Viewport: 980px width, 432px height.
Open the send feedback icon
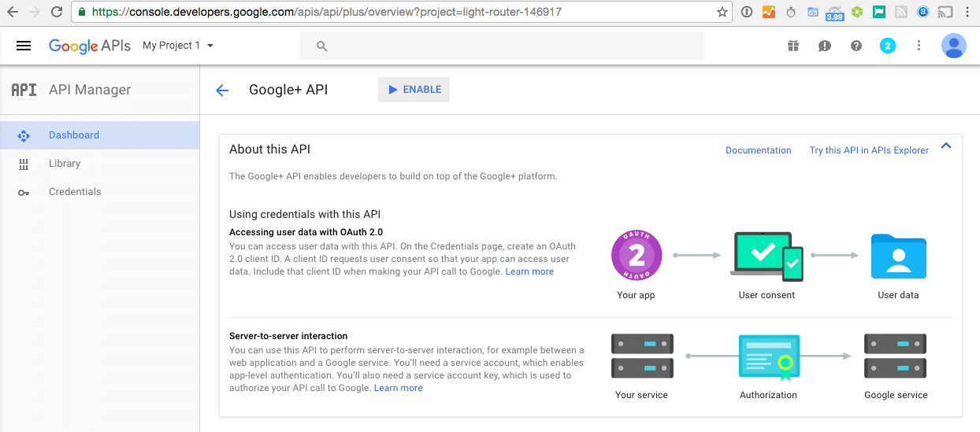[825, 46]
